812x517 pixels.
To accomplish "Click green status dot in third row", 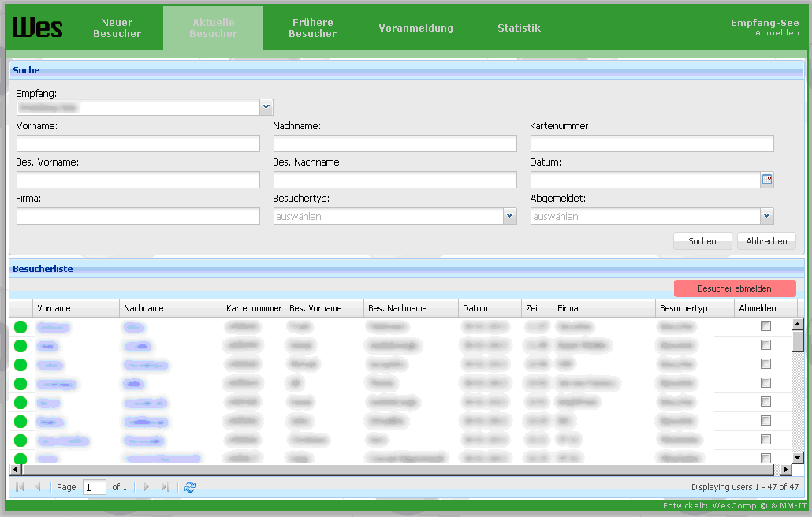I will pyautogui.click(x=20, y=365).
